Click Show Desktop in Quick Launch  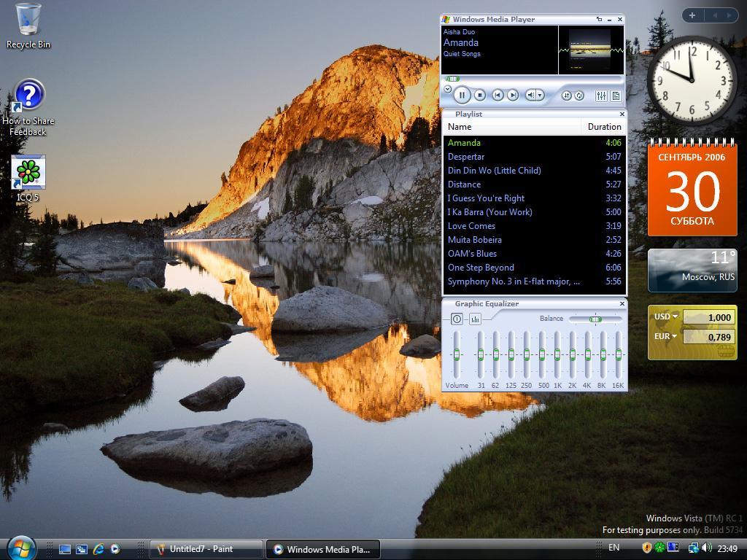point(65,549)
